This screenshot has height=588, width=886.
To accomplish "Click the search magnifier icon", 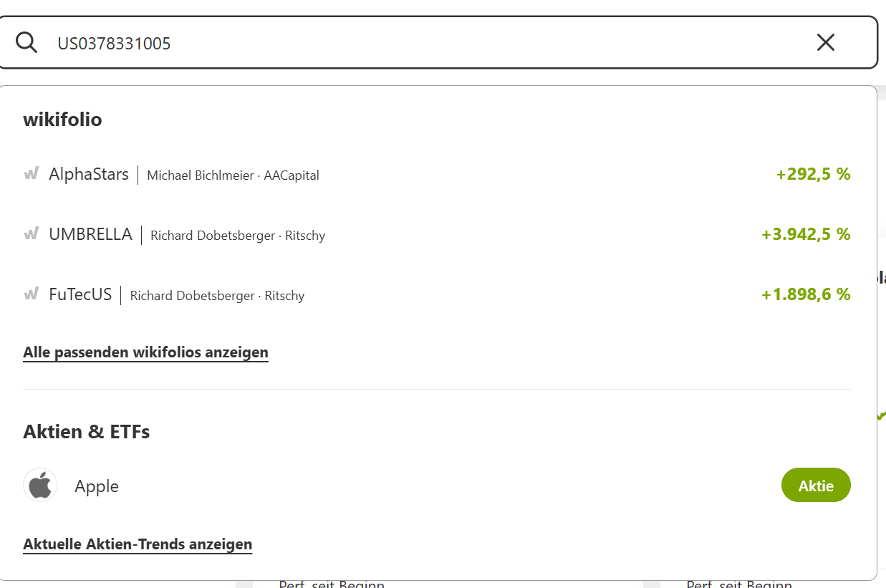I will point(27,43).
